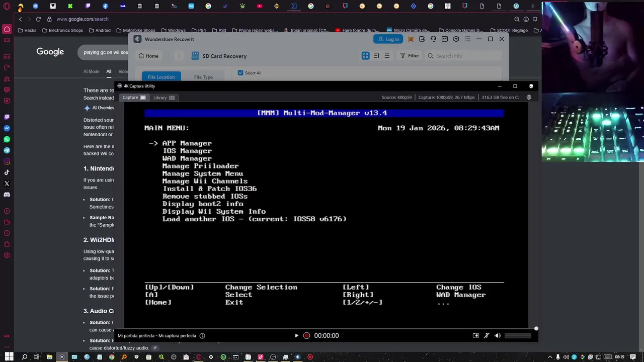Open the 4K Capture Utility settings gear
The width and height of the screenshot is (644, 362).
pos(529,97)
